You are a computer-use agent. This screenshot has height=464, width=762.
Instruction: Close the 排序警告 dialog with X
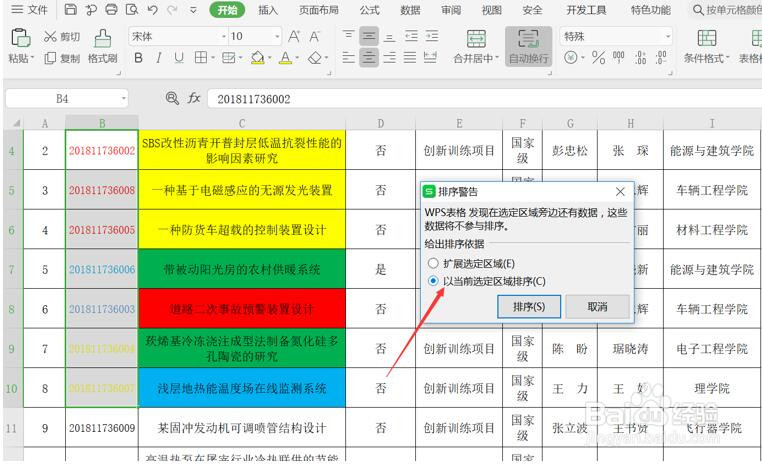pos(620,192)
